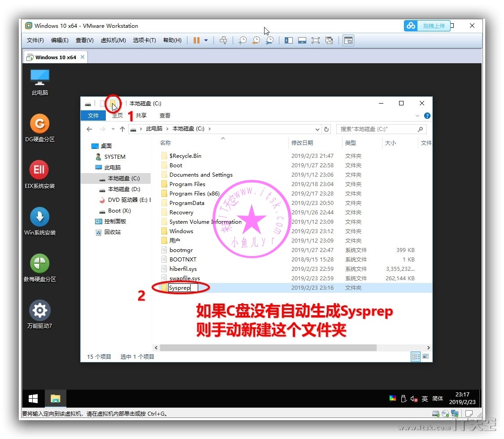Expand the address bar history dropdown
Screen dimensions: 504x439
click(x=317, y=129)
